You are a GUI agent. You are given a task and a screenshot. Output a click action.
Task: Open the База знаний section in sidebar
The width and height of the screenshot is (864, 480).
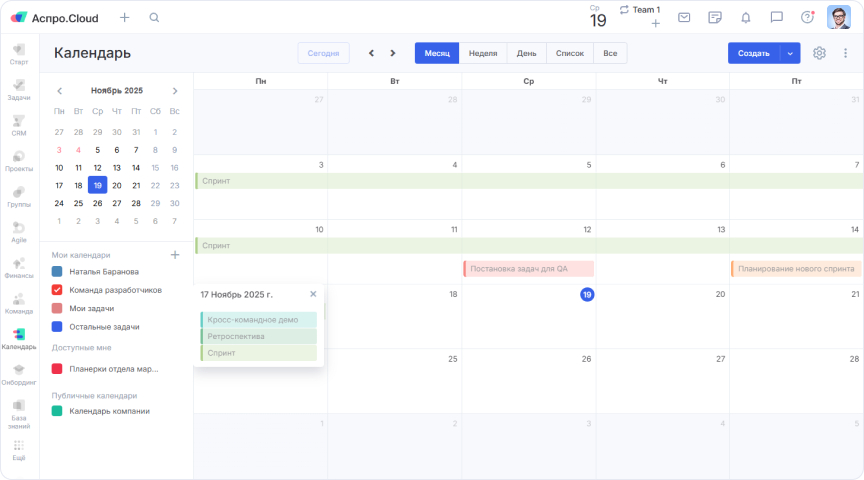coord(19,414)
